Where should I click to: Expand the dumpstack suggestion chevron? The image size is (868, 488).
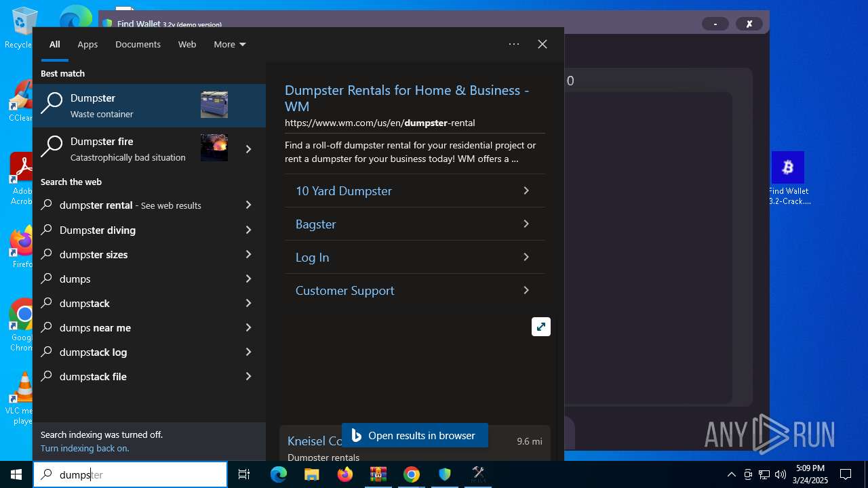coord(248,303)
